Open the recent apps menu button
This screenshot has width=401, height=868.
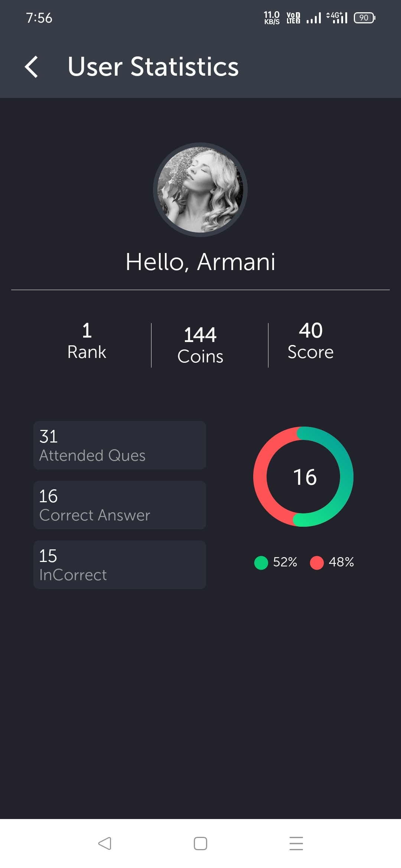click(x=296, y=843)
